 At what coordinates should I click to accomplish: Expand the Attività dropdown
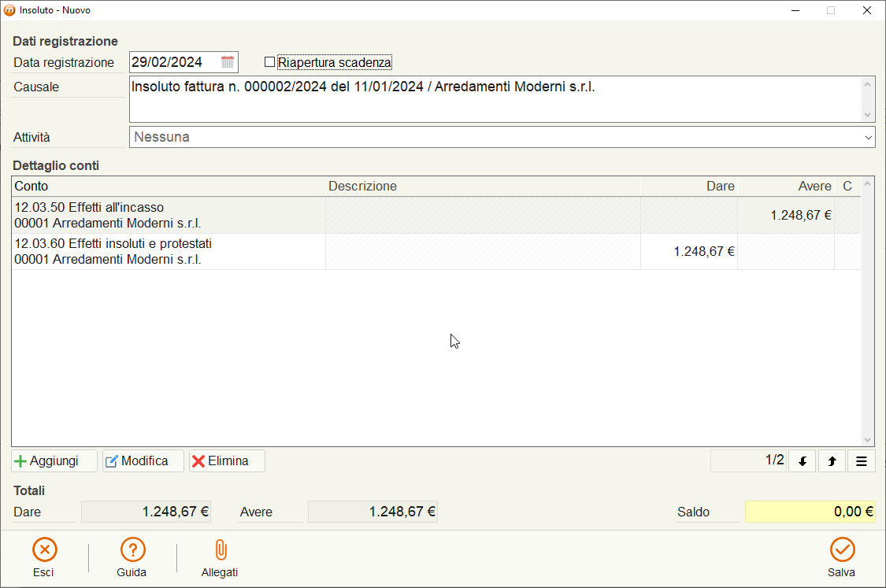click(x=868, y=137)
